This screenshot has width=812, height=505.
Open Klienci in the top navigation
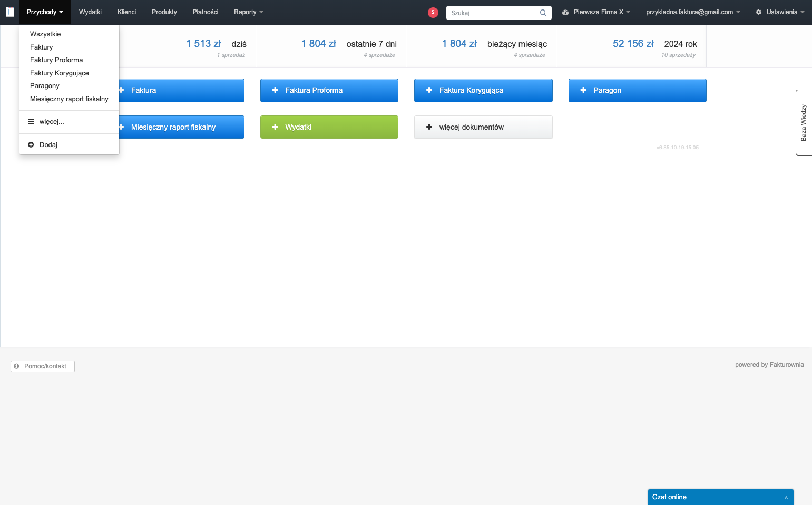126,12
